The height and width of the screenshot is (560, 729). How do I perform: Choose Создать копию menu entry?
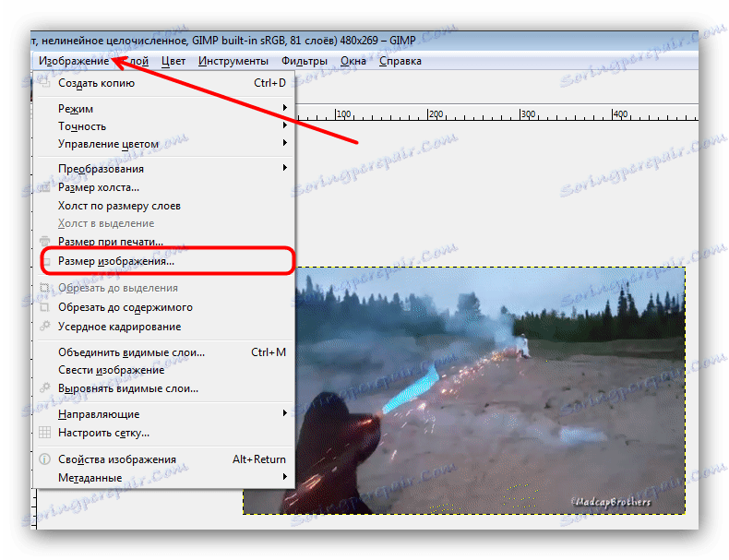coord(163,83)
